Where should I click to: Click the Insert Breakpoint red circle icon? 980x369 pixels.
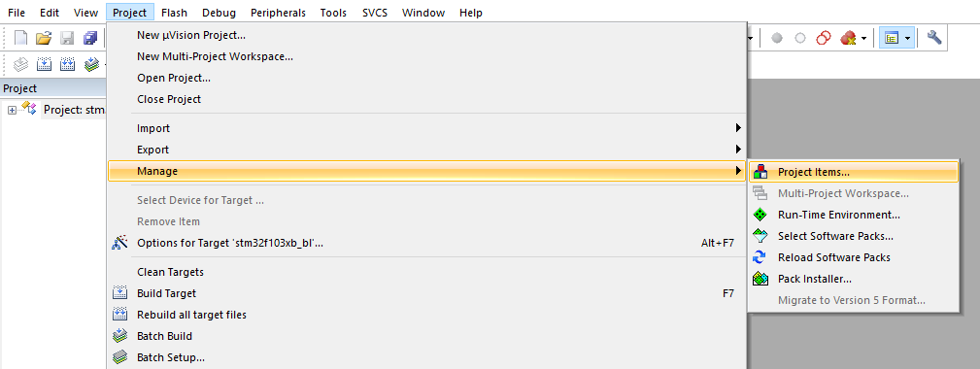click(777, 38)
